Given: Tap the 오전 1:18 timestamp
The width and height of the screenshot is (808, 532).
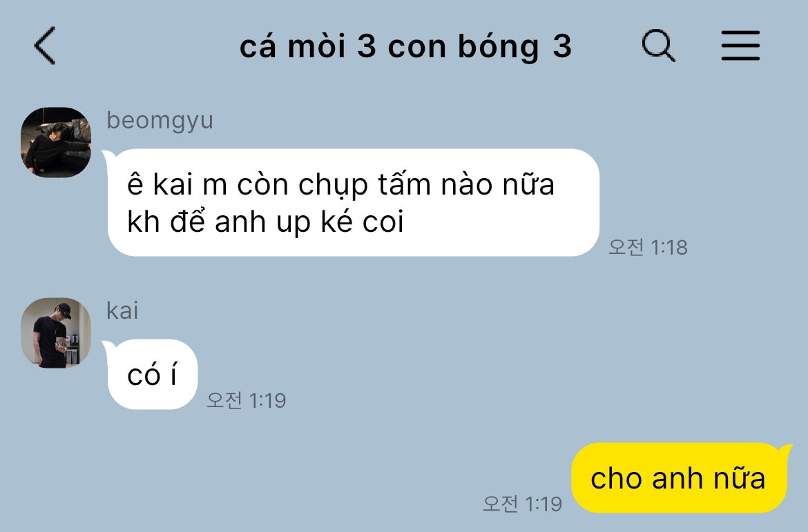Looking at the screenshot, I should click(x=648, y=247).
